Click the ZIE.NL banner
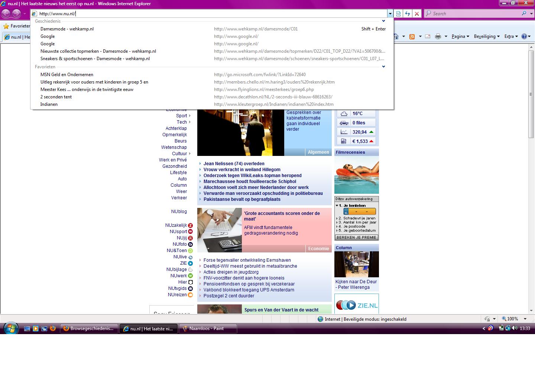This screenshot has width=535, height=392. click(357, 304)
